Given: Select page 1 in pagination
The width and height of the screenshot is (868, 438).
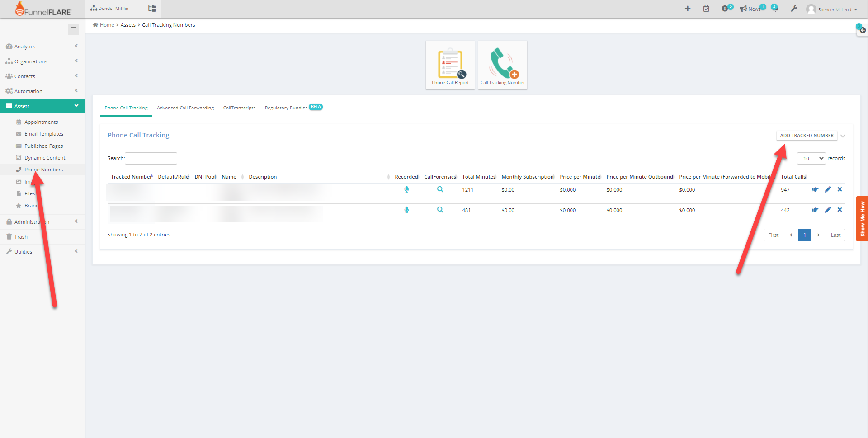Looking at the screenshot, I should click(805, 235).
